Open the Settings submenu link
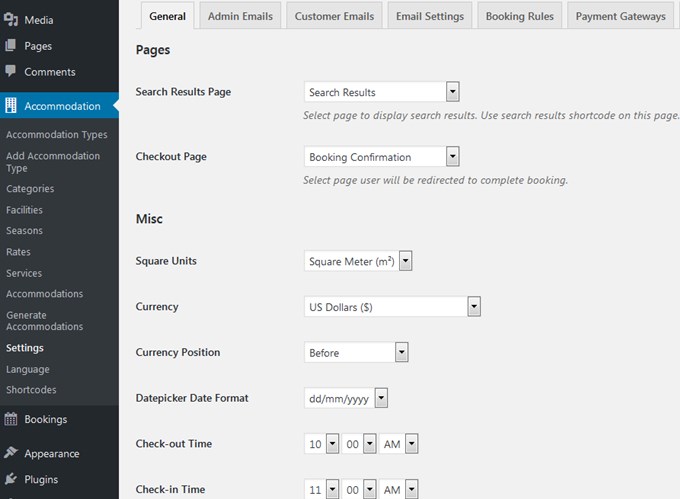 25,348
